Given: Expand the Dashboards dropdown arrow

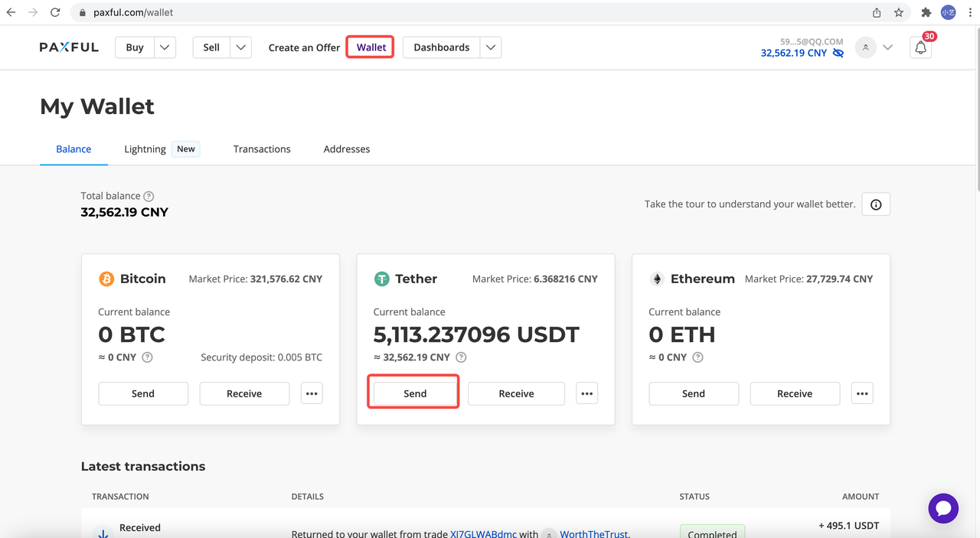Looking at the screenshot, I should pyautogui.click(x=491, y=47).
